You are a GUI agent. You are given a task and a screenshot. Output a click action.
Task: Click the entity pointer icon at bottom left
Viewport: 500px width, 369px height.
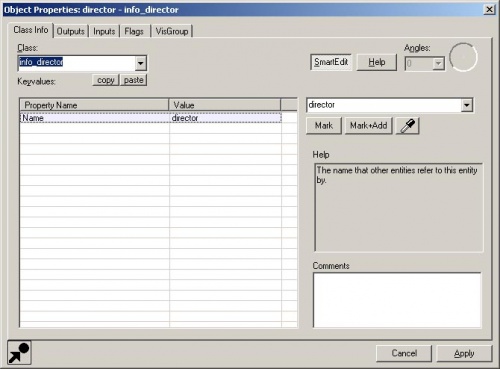tap(19, 353)
